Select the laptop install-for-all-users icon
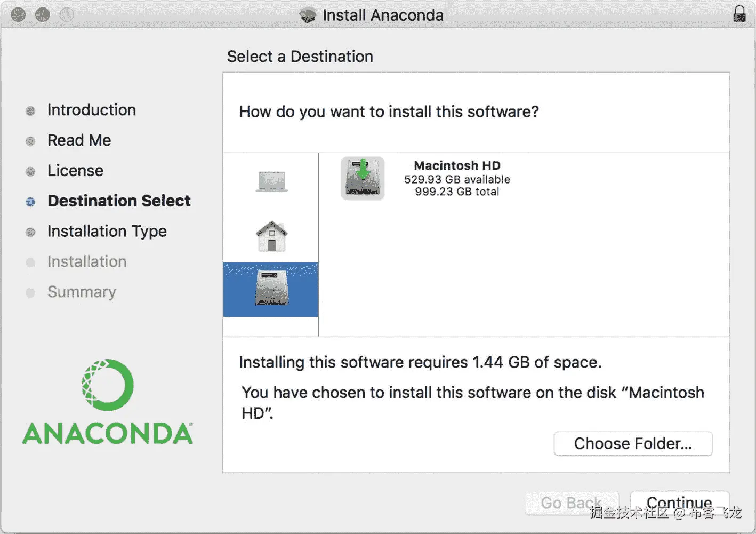 [x=271, y=181]
